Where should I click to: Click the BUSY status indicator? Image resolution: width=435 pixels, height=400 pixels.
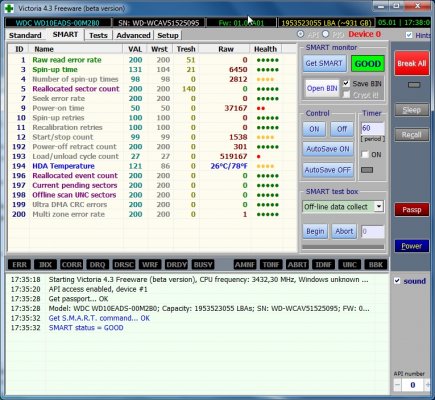click(x=203, y=265)
